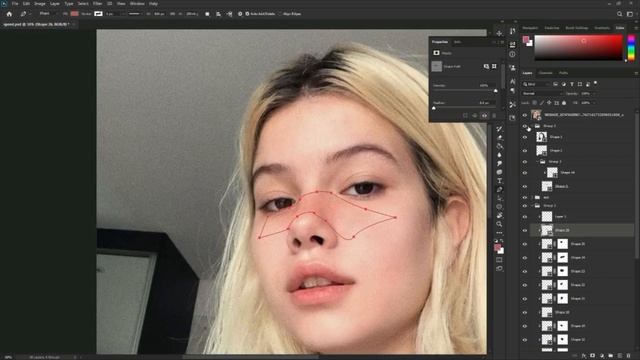Hide the top photo layer

pyautogui.click(x=525, y=115)
